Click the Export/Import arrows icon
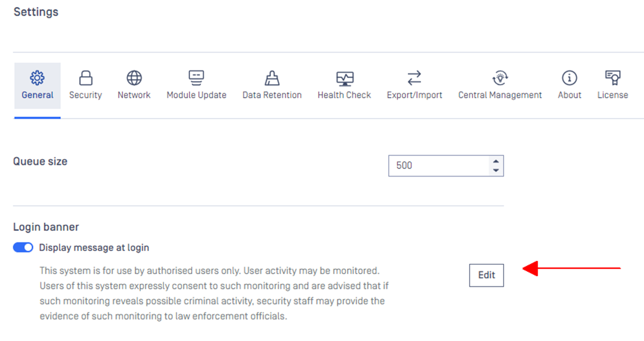 click(x=414, y=77)
